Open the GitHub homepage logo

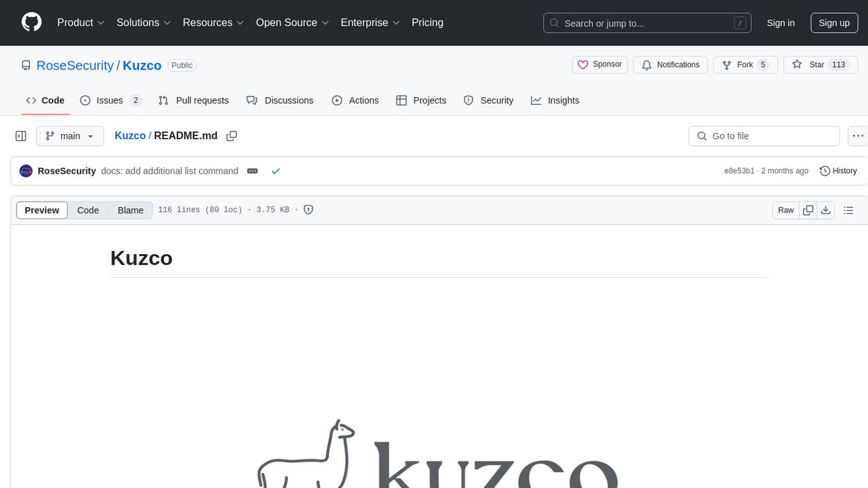(31, 22)
